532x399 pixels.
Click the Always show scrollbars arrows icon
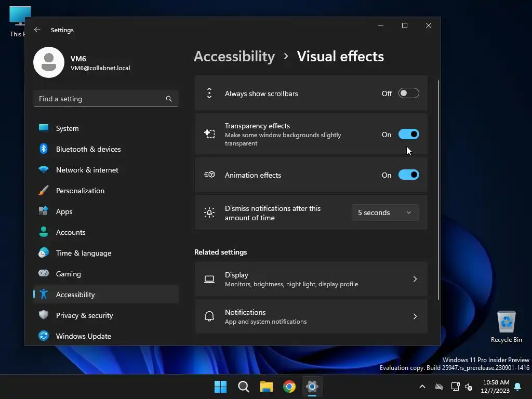click(x=209, y=94)
